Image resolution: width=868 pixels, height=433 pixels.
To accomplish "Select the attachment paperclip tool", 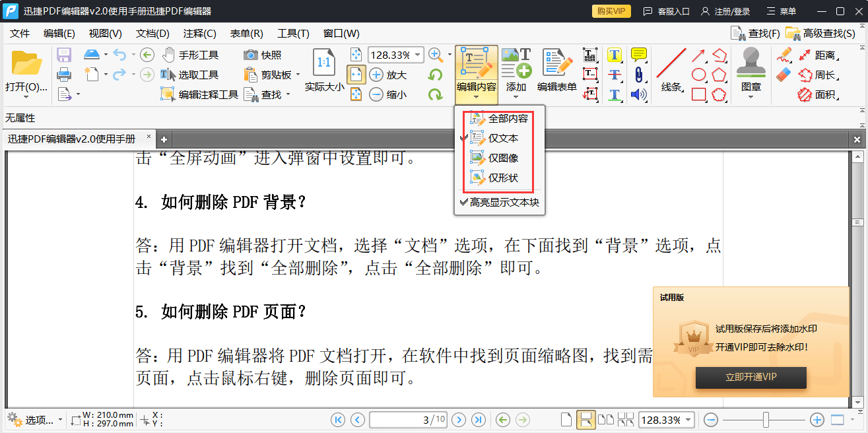I will coord(639,75).
